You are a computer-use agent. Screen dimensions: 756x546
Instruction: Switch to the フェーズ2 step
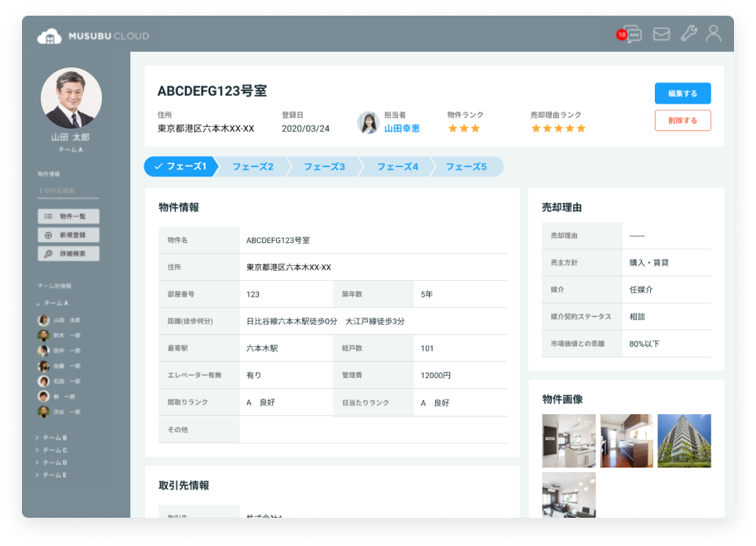coord(253,167)
